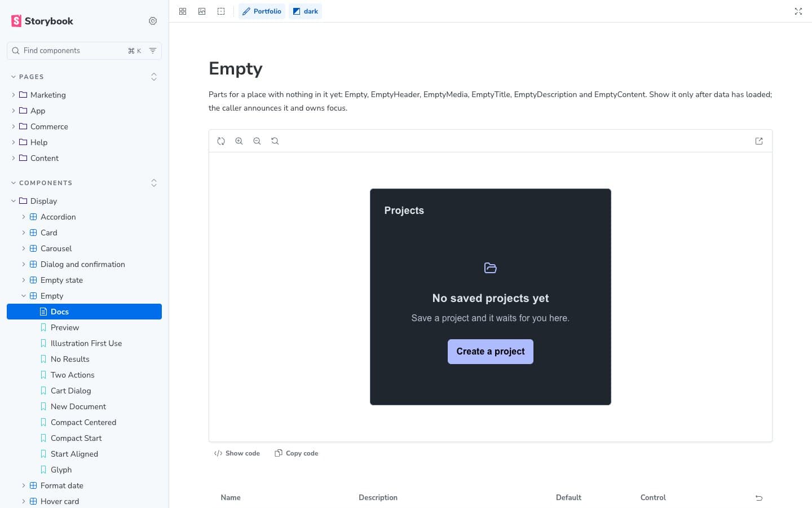
Task: Expand the Hover card component
Action: tap(84, 501)
